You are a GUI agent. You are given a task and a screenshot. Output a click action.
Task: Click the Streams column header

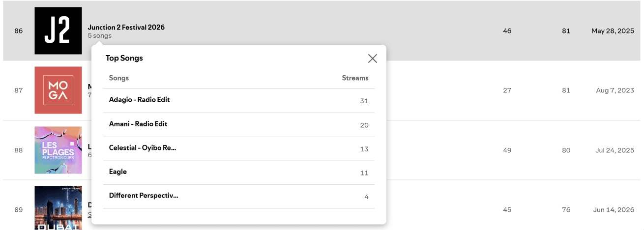coord(355,78)
